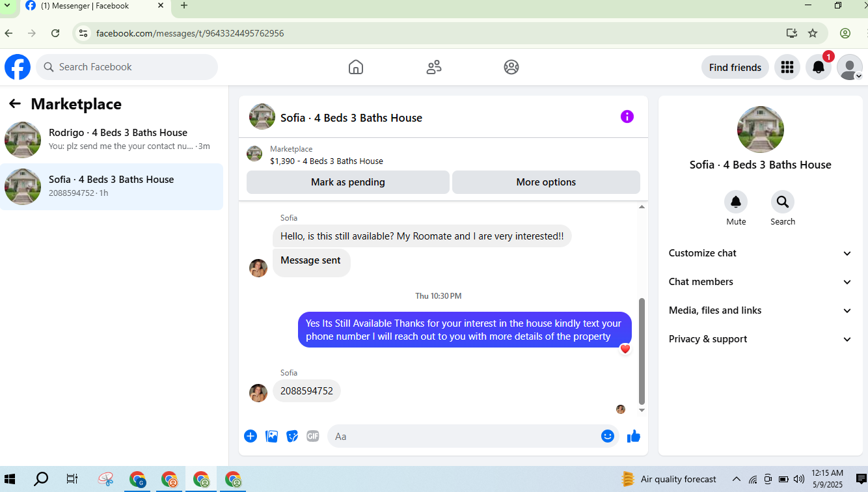
Task: Open the large house profile picture
Action: click(761, 130)
